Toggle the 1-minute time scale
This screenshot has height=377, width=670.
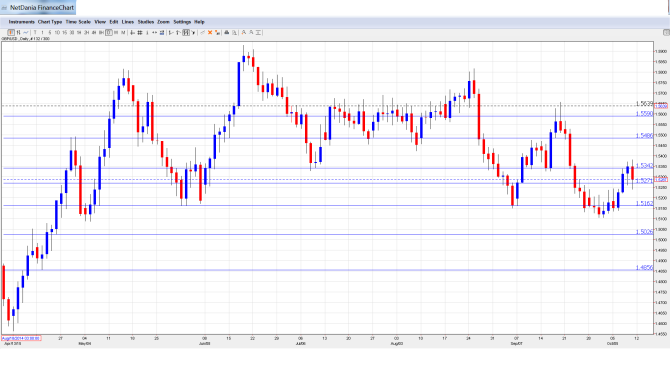coord(42,32)
